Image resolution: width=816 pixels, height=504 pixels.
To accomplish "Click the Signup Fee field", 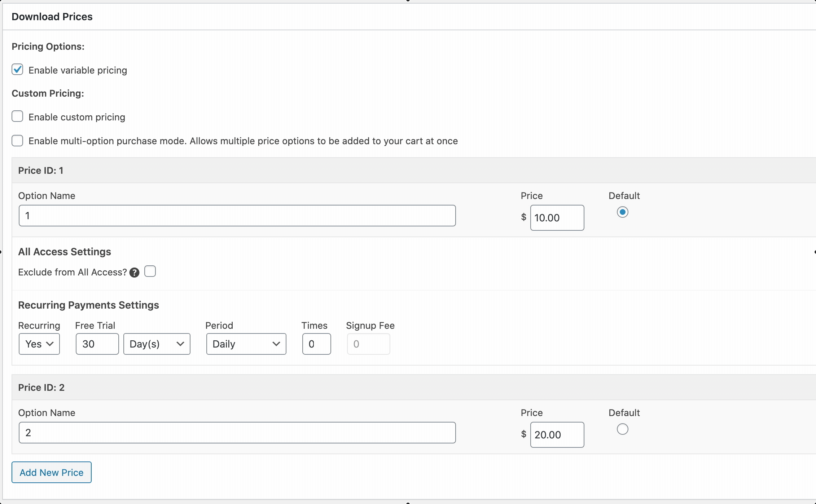I will (368, 344).
